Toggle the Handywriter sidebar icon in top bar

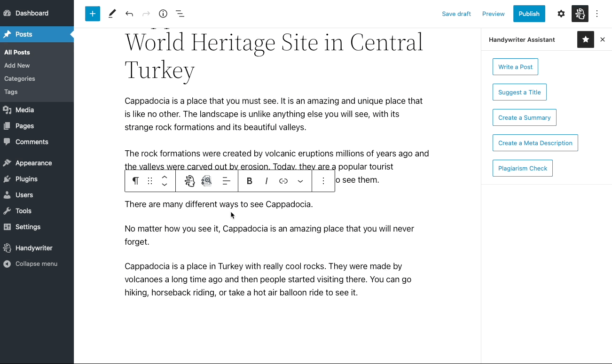[x=580, y=14]
